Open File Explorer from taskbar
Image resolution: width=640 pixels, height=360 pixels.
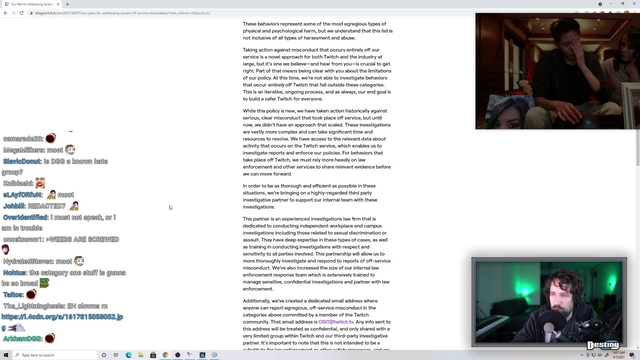click(x=141, y=355)
